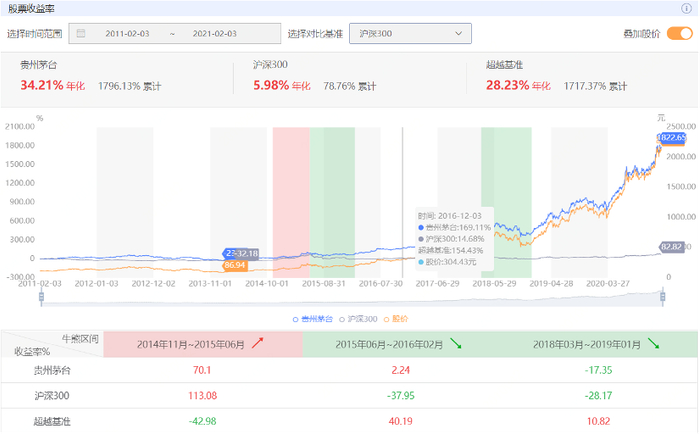700x434 pixels.
Task: Click the 股价:304.43元 line in tooltip
Action: click(x=447, y=262)
